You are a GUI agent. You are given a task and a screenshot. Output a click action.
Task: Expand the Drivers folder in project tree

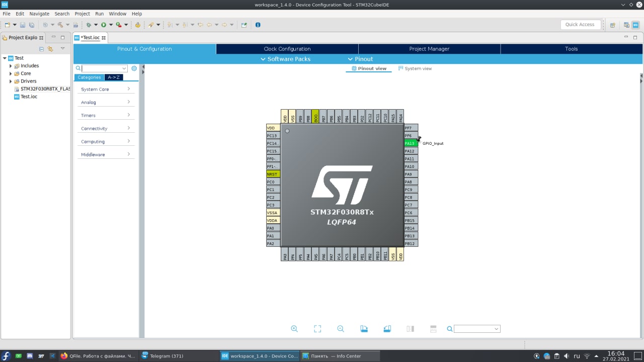(x=11, y=81)
